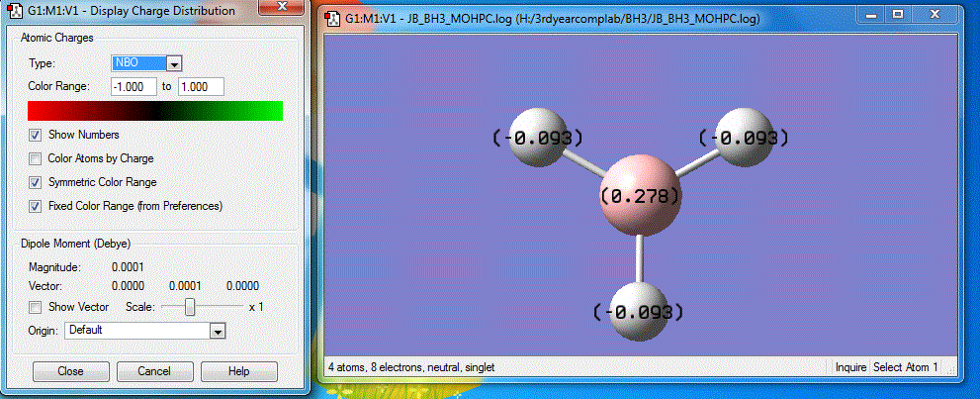Click the '4 atoms, 8 electrons, neutral, singlet' status text
The width and height of the screenshot is (980, 399).
pos(411,367)
